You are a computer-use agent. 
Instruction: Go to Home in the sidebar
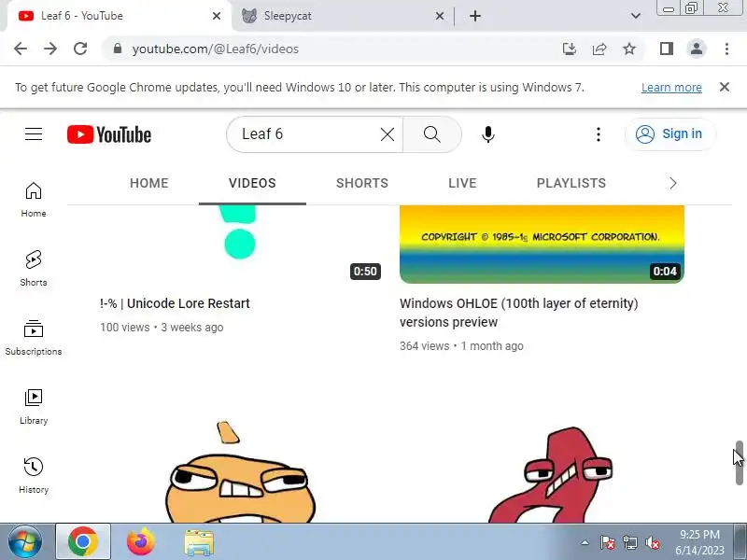34,200
